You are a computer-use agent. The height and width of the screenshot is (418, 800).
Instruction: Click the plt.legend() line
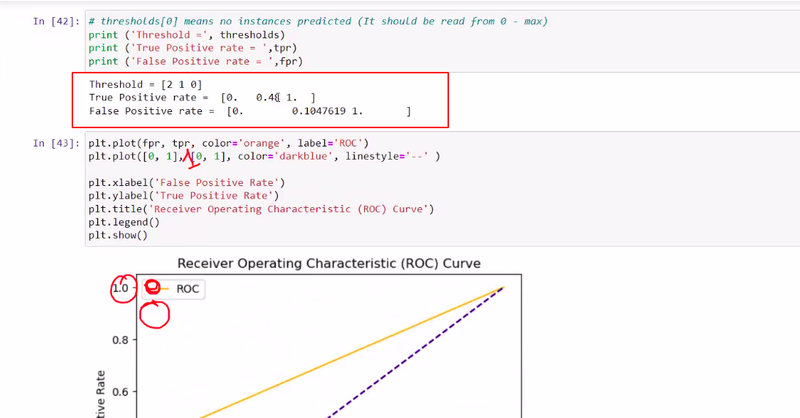pos(118,222)
